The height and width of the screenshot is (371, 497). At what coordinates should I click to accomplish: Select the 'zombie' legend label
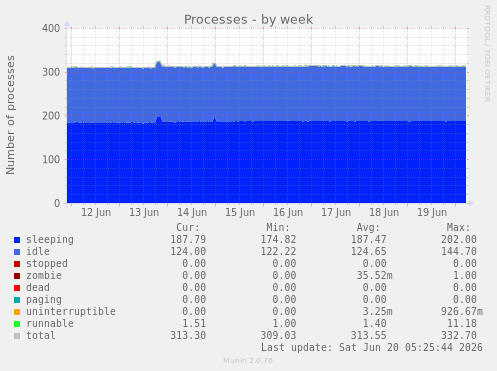tap(44, 275)
